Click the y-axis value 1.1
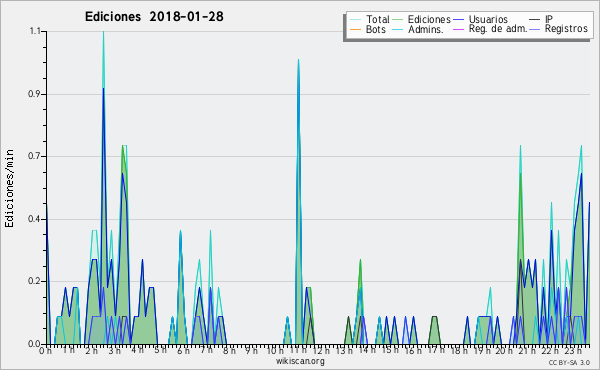Image resolution: width=600 pixels, height=370 pixels. coord(35,31)
